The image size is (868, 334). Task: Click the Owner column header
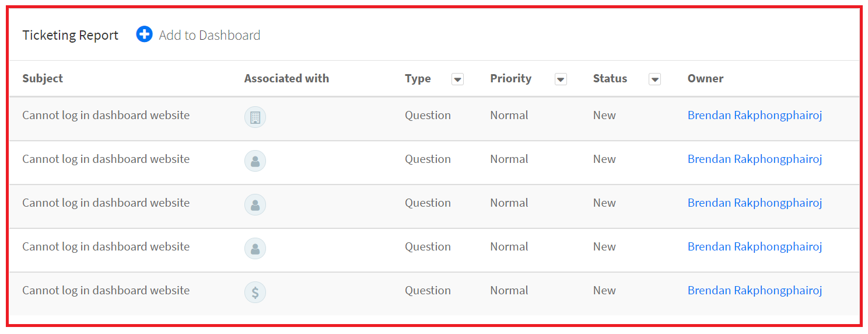point(705,78)
